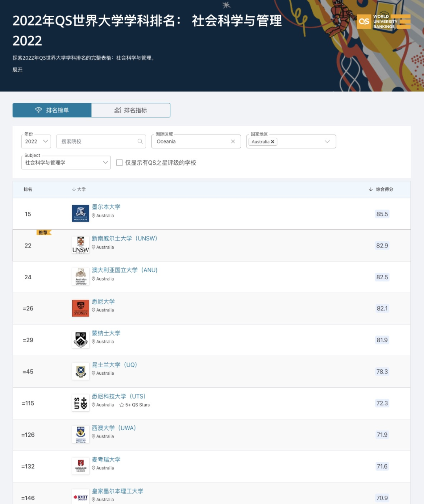Expand the 国家地区 dropdown chevron
This screenshot has width=424, height=504.
tap(327, 142)
